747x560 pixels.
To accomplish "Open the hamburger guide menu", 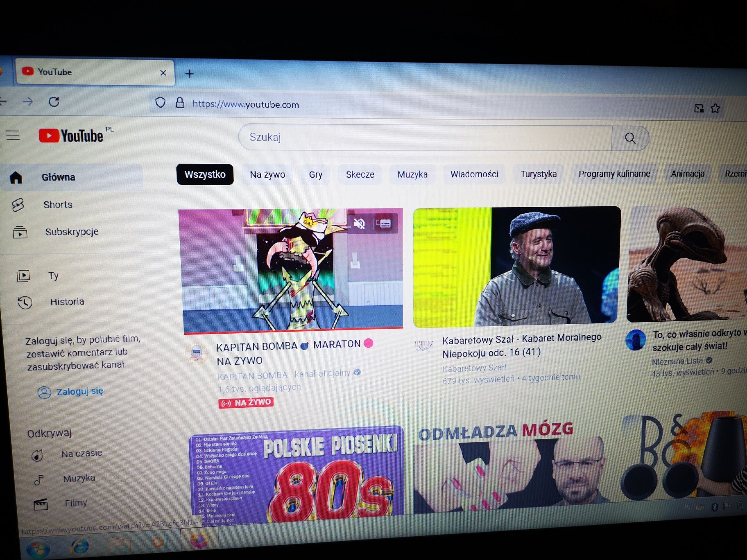I will (x=13, y=135).
